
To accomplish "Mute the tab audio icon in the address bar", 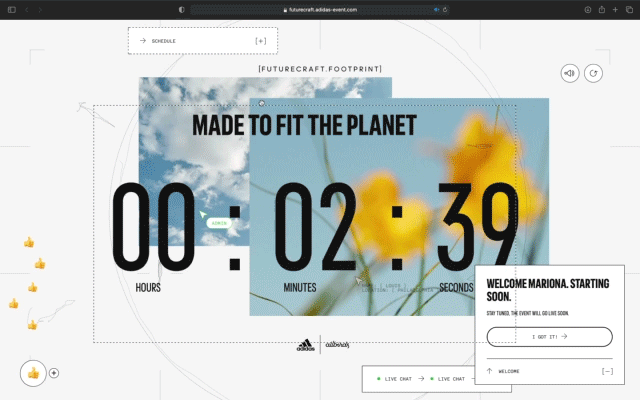I will coord(436,10).
